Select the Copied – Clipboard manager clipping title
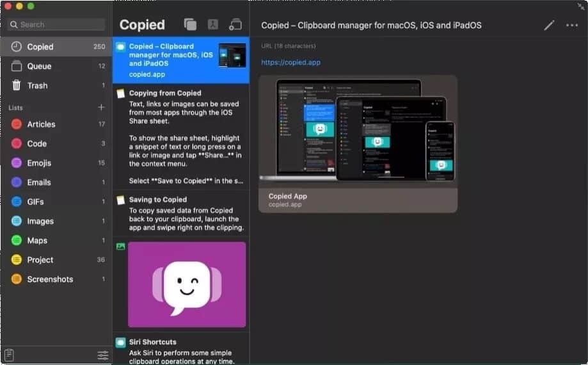This screenshot has height=365, width=588. pos(171,55)
